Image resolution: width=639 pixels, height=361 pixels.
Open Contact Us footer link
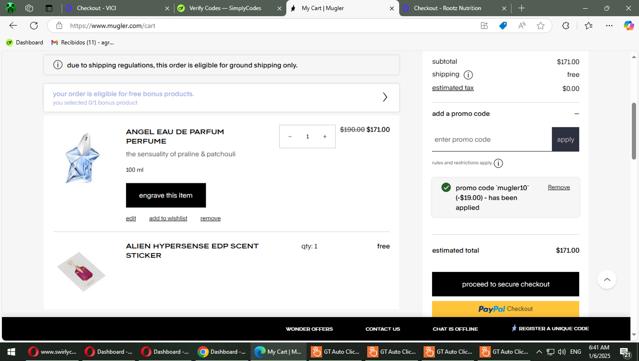pyautogui.click(x=383, y=329)
